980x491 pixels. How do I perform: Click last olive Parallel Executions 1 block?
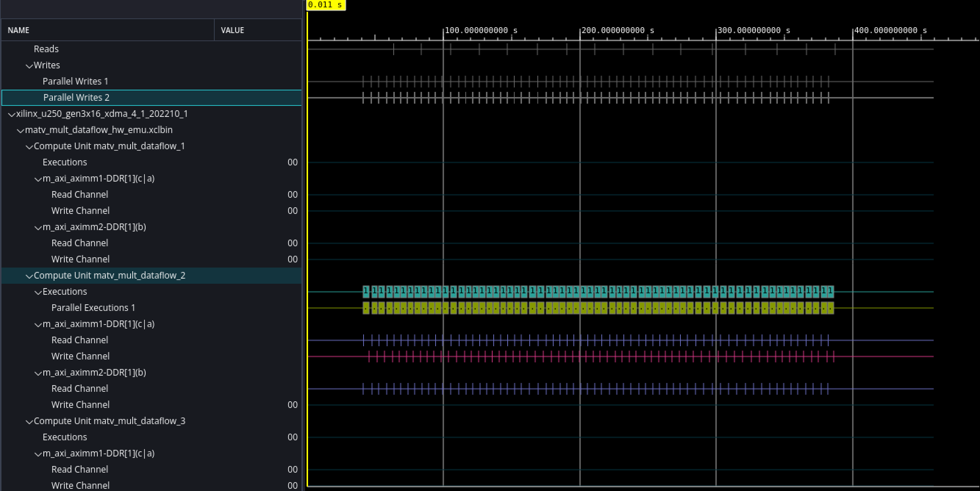pos(830,308)
